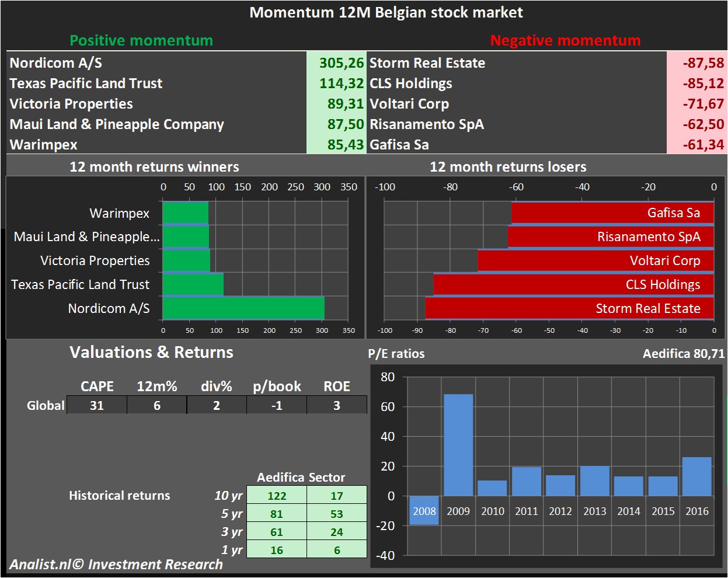This screenshot has width=728, height=578.
Task: Select 'Maui Land & Pineapple Company' table entry
Action: 117,124
